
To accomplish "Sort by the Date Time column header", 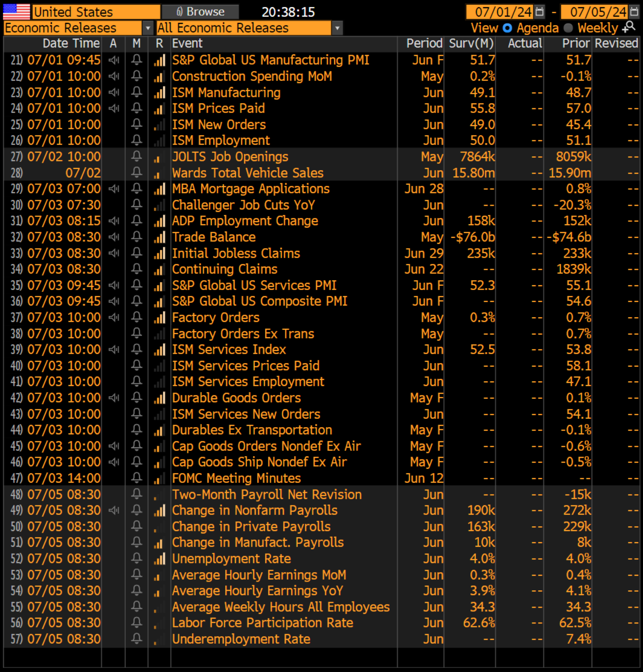I will click(71, 43).
